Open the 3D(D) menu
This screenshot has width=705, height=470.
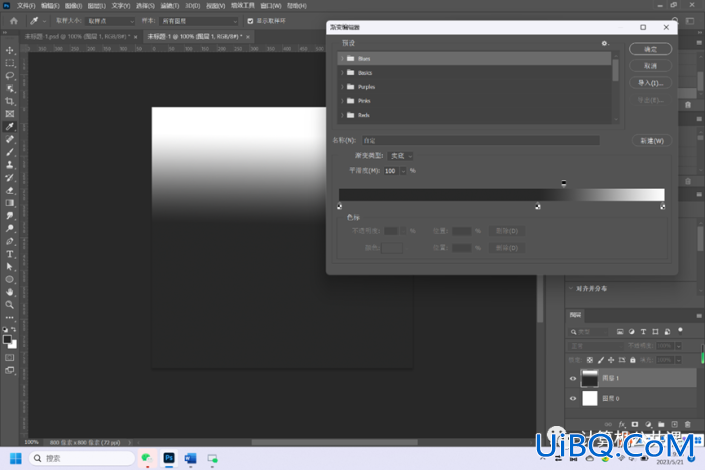tap(192, 6)
